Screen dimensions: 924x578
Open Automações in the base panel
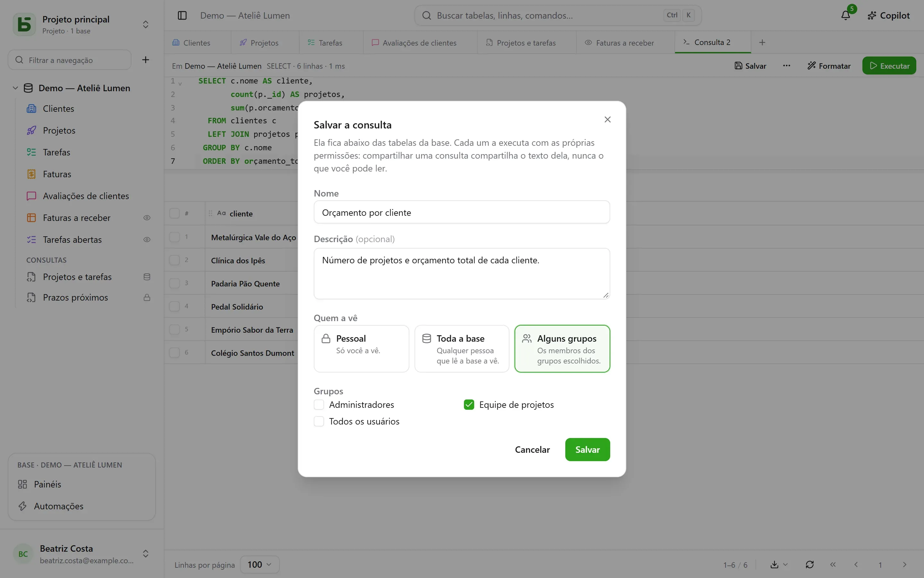click(x=82, y=506)
